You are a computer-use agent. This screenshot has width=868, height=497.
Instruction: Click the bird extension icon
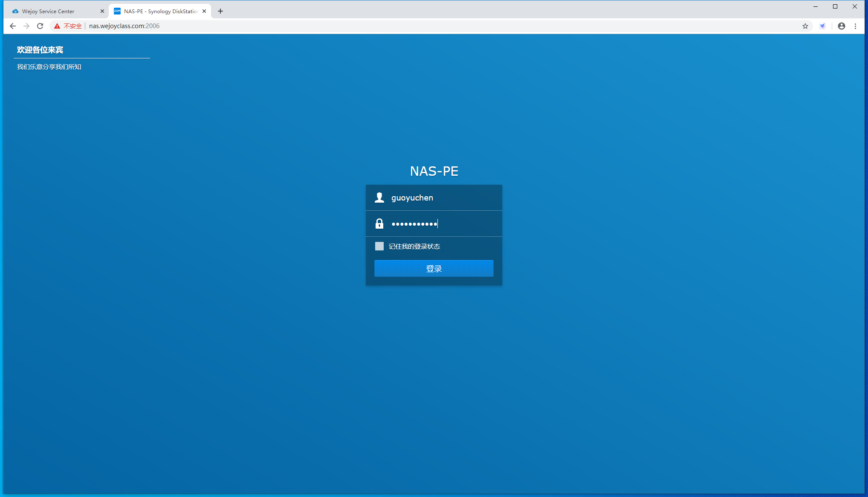[x=822, y=26]
